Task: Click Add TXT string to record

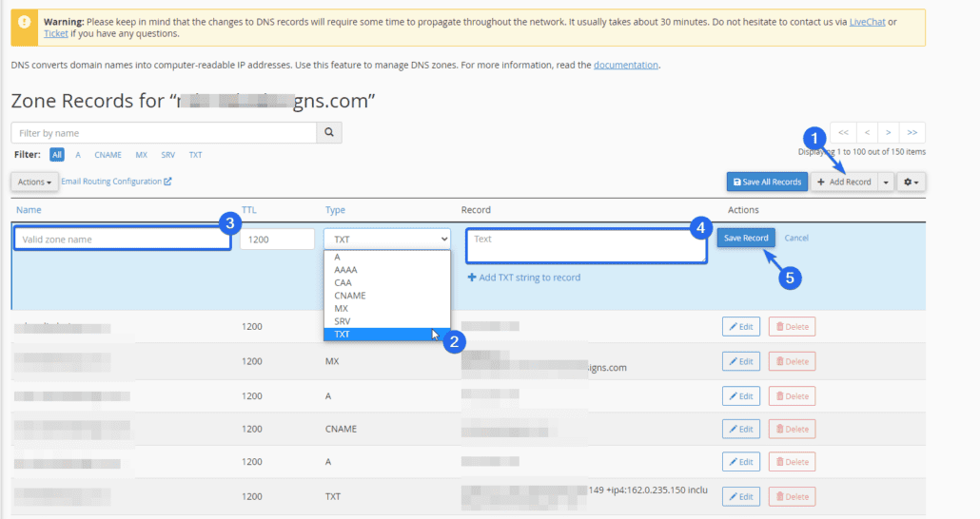Action: (523, 278)
